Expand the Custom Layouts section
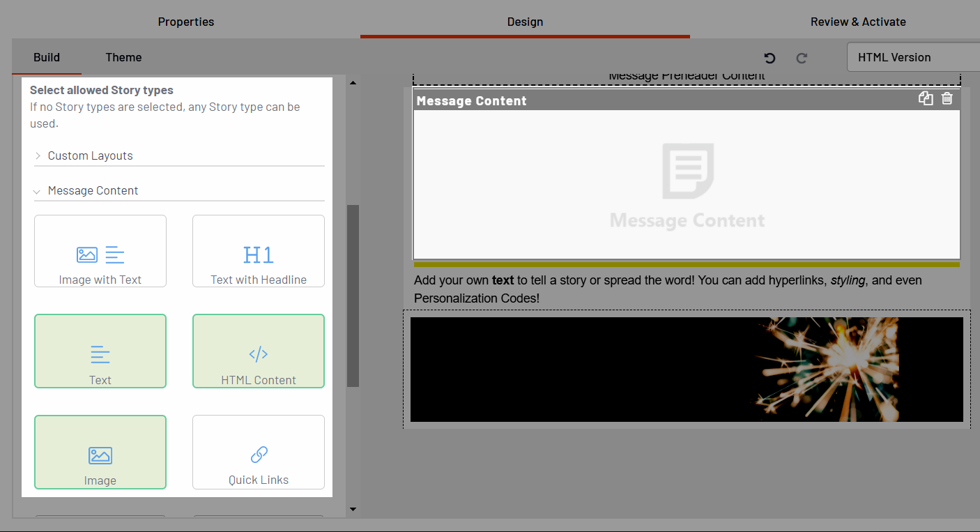The width and height of the screenshot is (980, 532). tap(90, 155)
